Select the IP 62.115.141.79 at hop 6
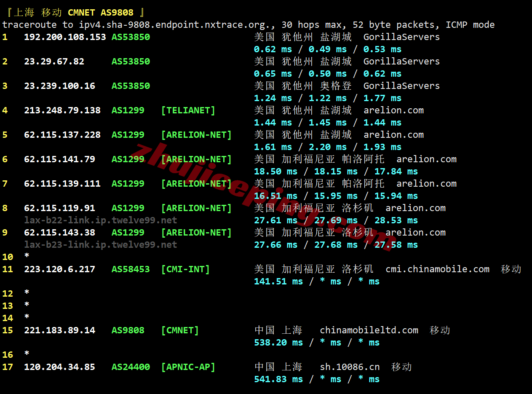Screen dimensions: 532x394 (59, 159)
